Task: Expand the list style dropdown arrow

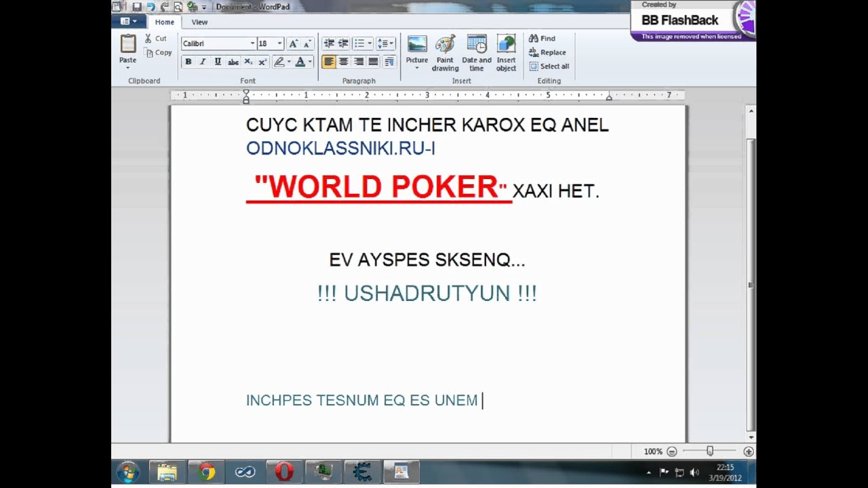Action: click(370, 43)
